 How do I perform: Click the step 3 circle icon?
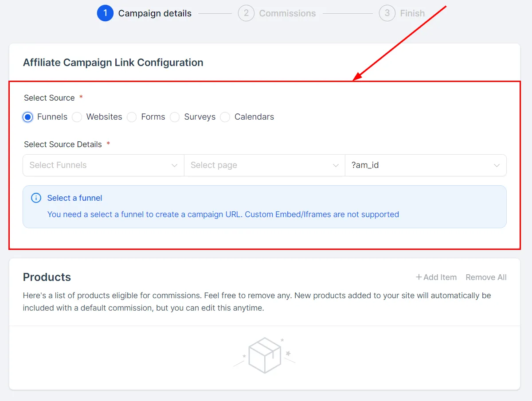pos(387,13)
